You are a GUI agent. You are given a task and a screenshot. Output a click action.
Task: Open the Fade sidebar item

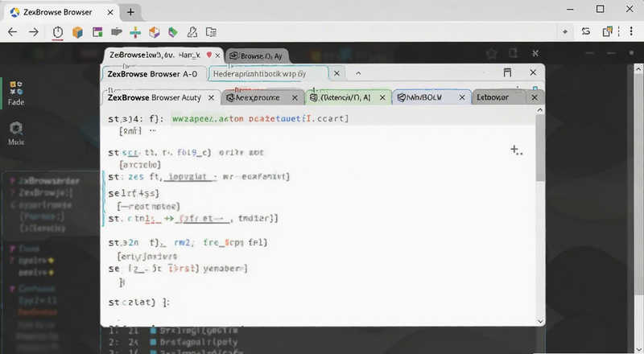[16, 93]
